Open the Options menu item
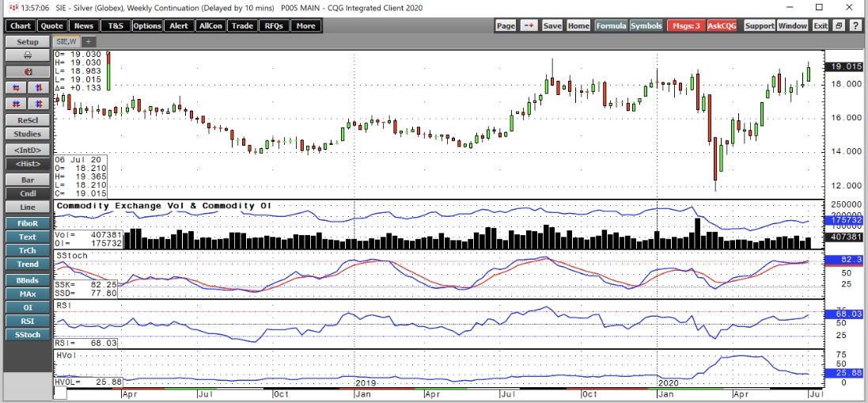Screen dimensions: 868x403 click(x=147, y=26)
